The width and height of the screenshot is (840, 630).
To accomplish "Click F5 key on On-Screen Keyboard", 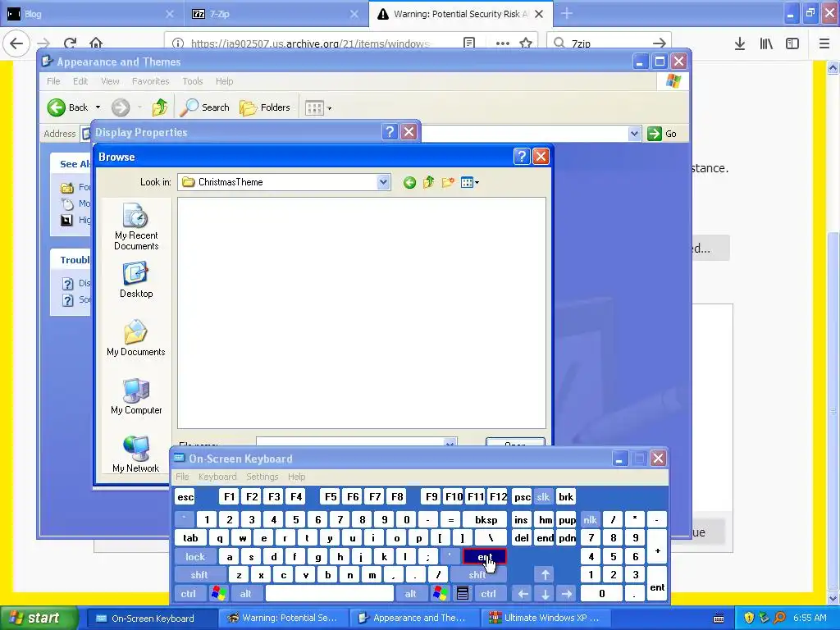I will click(x=331, y=497).
